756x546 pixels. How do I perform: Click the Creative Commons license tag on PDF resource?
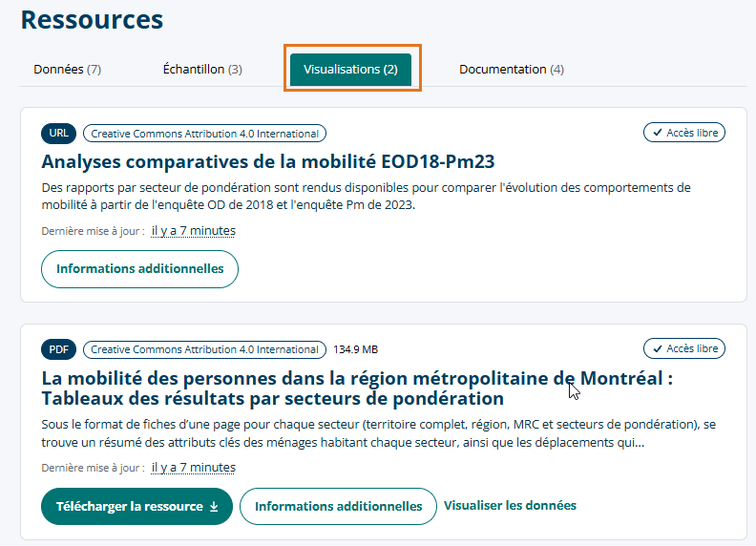pyautogui.click(x=205, y=349)
